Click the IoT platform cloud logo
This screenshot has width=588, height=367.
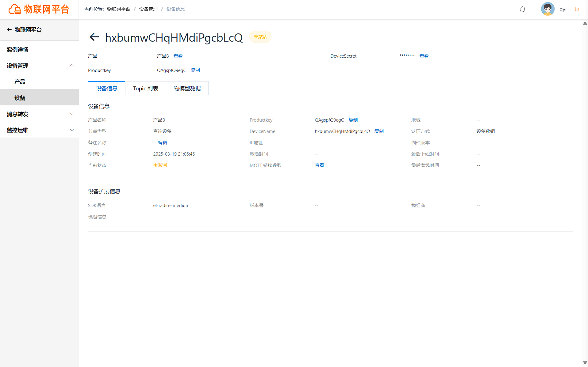click(x=14, y=9)
